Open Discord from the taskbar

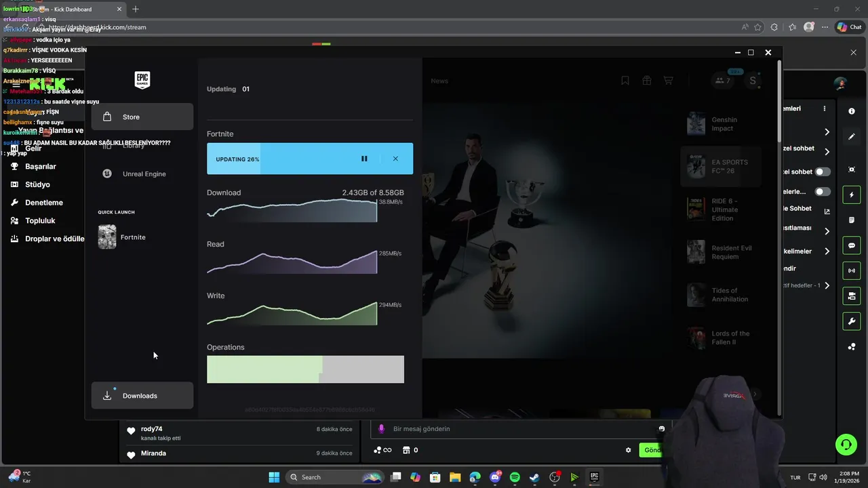coord(495,477)
